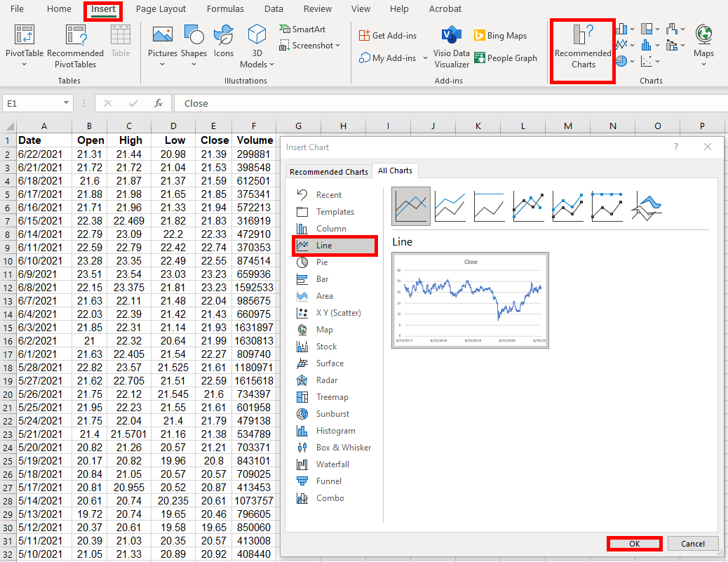This screenshot has width=728, height=562.
Task: Open the File tab
Action: click(x=17, y=9)
